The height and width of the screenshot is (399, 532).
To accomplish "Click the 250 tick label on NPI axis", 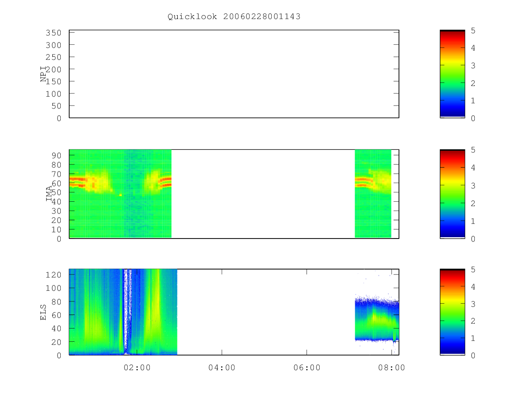I will (54, 57).
